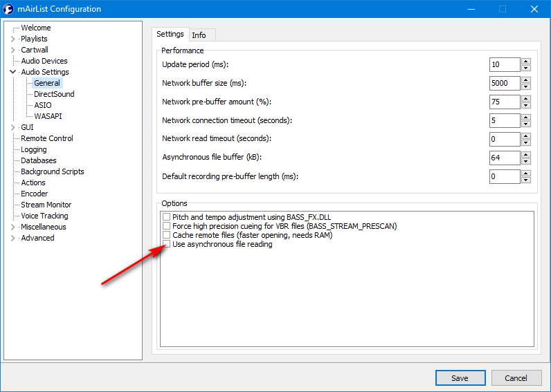Increase Network buffer size value

(x=526, y=80)
